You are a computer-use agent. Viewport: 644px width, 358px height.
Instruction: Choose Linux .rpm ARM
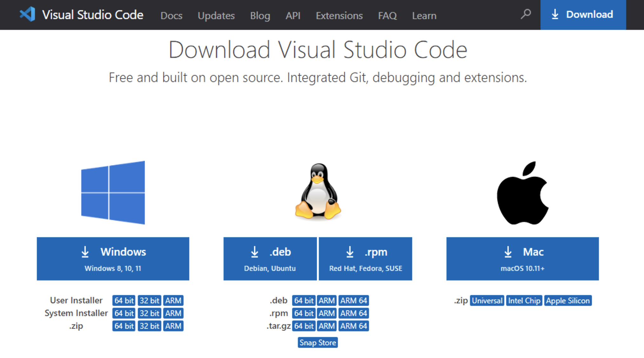(x=327, y=313)
